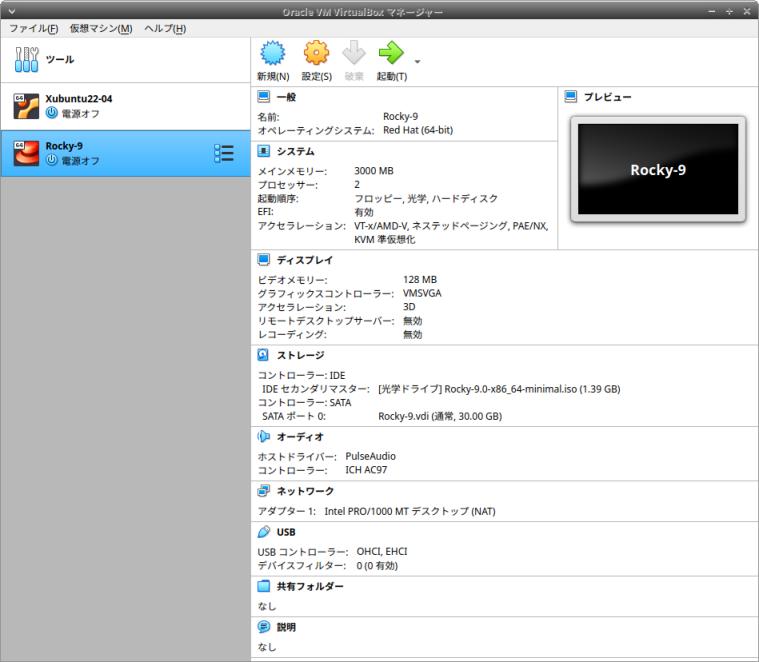
Task: Click the 新規(N) new VM toolbar icon
Action: click(x=273, y=53)
